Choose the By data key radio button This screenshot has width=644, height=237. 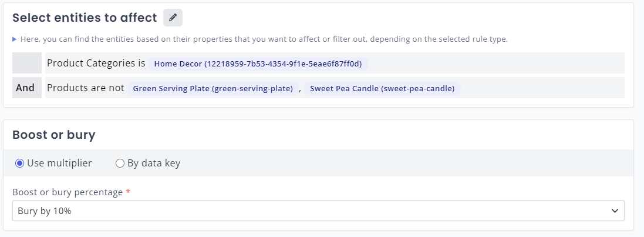[x=120, y=163]
